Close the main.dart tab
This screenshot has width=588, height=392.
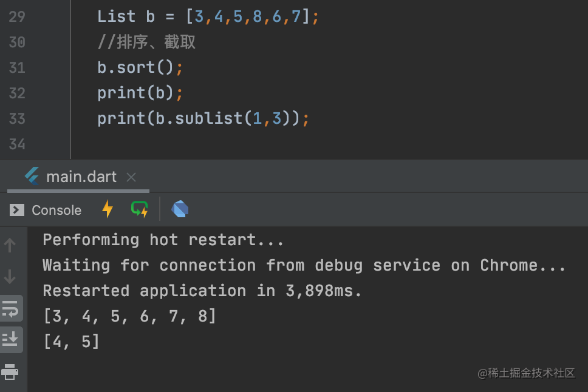point(131,177)
